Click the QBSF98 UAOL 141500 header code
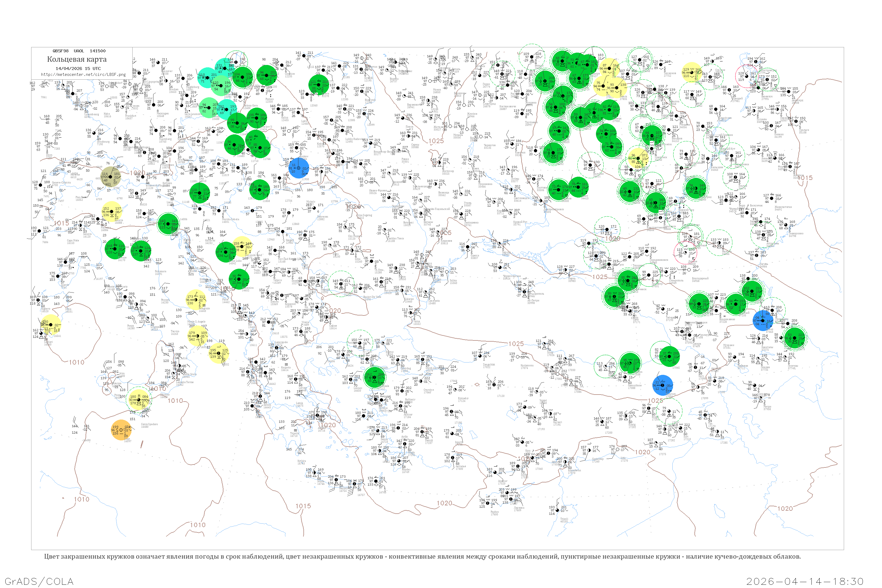882x588 pixels. tap(79, 51)
